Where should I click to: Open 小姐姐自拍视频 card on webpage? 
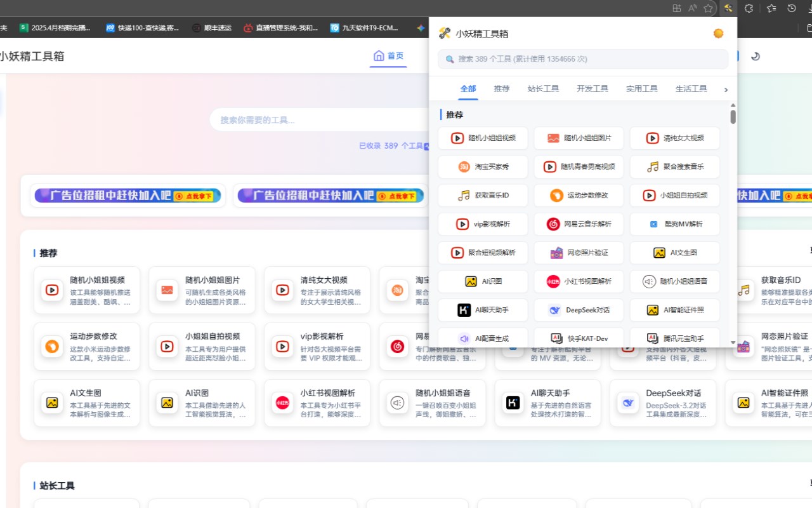[x=202, y=347]
